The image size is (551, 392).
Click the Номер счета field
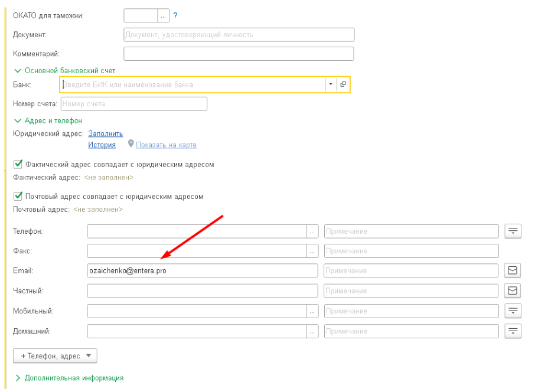pyautogui.click(x=134, y=104)
